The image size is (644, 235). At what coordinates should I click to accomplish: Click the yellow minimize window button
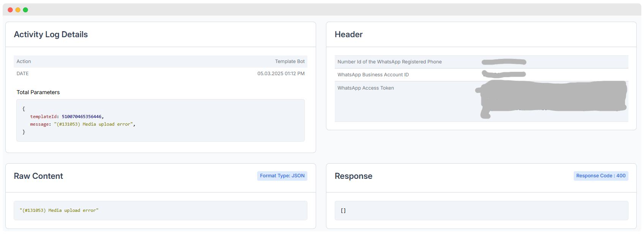point(18,10)
